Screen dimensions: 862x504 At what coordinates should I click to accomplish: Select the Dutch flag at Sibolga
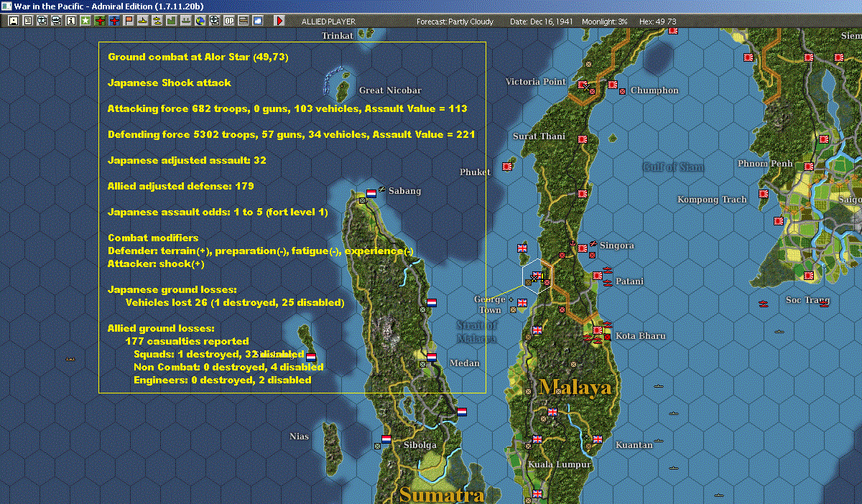386,439
